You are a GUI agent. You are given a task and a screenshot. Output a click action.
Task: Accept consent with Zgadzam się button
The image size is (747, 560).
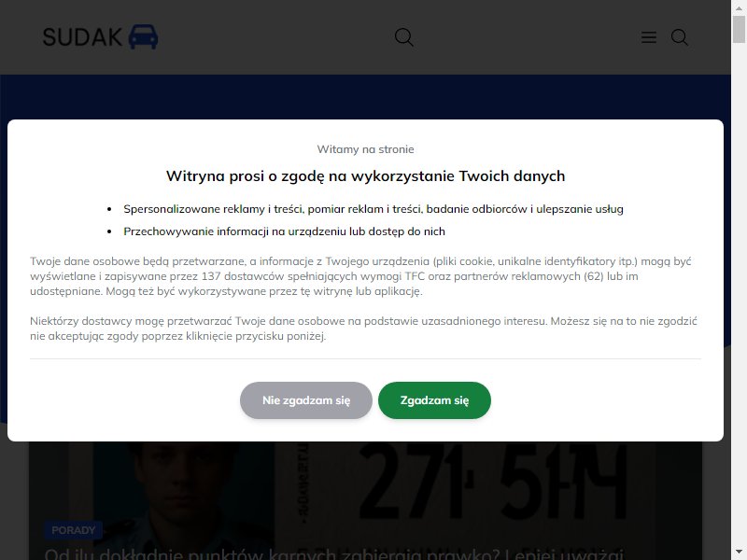[x=434, y=400]
